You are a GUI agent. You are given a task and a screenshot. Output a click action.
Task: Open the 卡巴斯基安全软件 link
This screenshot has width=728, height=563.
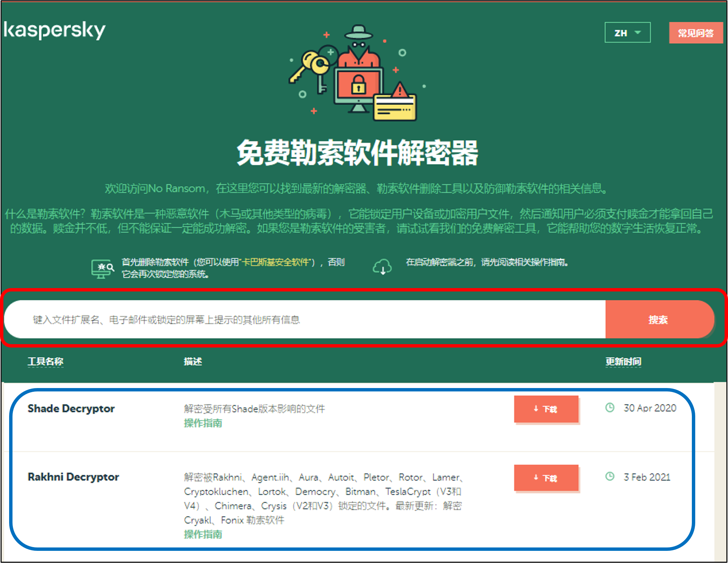276,262
